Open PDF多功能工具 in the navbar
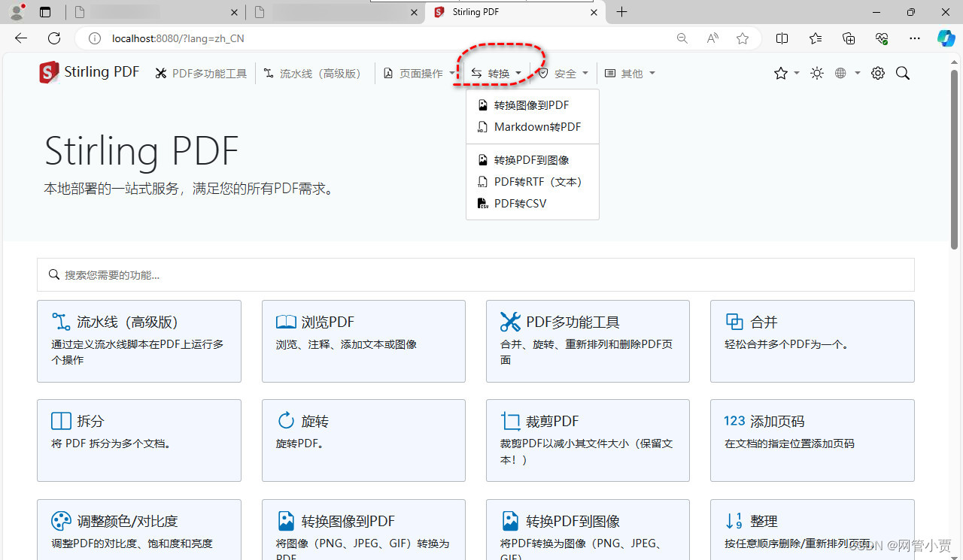Viewport: 963px width, 560px height. [201, 74]
